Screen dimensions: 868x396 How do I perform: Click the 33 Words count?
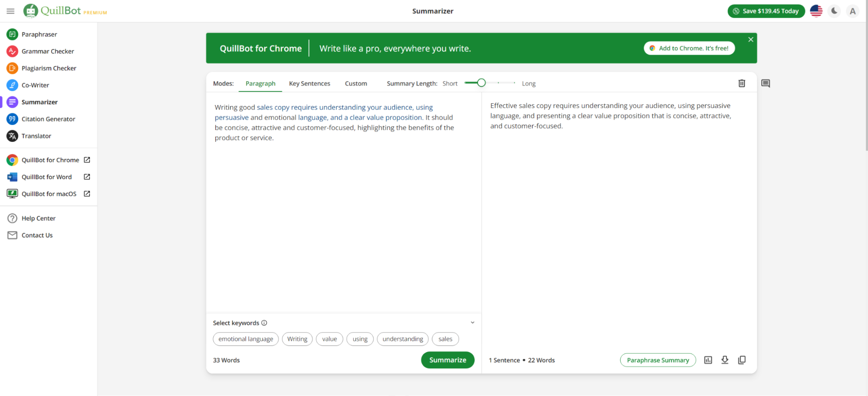click(226, 360)
